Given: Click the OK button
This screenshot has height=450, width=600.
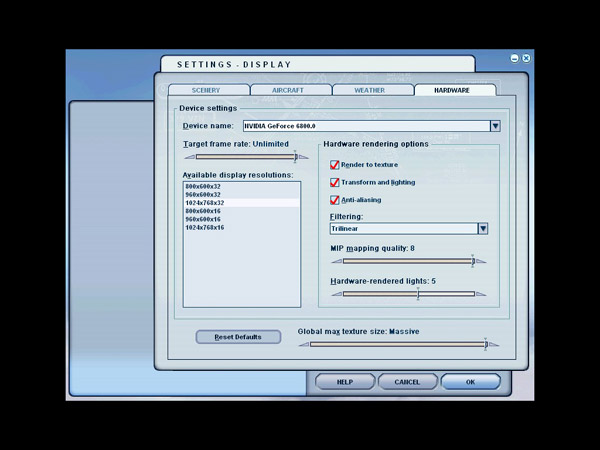Looking at the screenshot, I should click(x=470, y=382).
